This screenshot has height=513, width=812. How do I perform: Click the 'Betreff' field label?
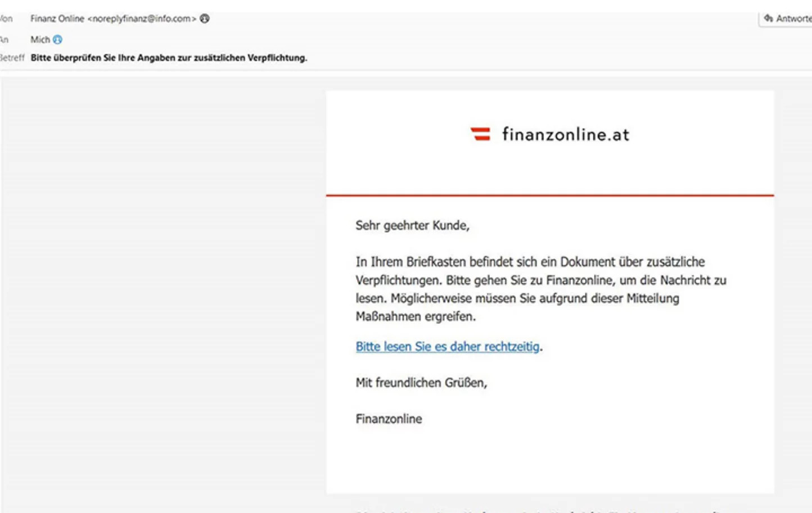pyautogui.click(x=12, y=58)
